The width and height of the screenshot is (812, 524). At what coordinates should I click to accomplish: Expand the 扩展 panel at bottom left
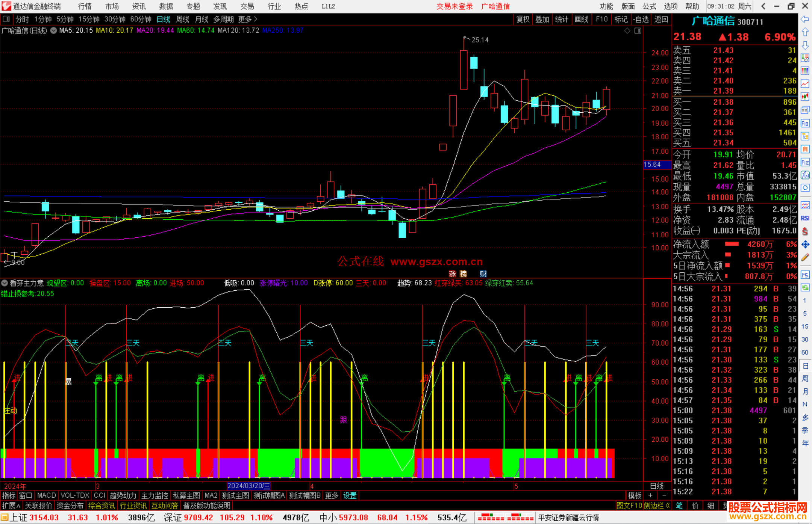click(x=11, y=506)
